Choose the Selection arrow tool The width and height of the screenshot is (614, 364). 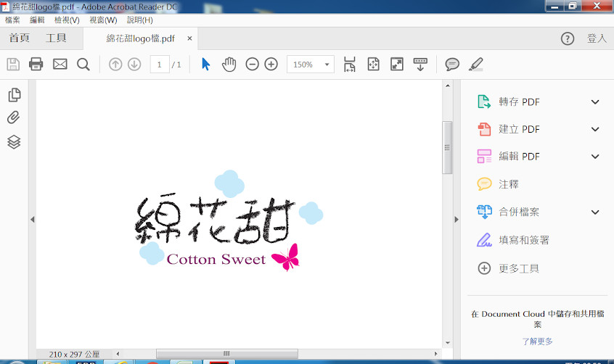[205, 65]
